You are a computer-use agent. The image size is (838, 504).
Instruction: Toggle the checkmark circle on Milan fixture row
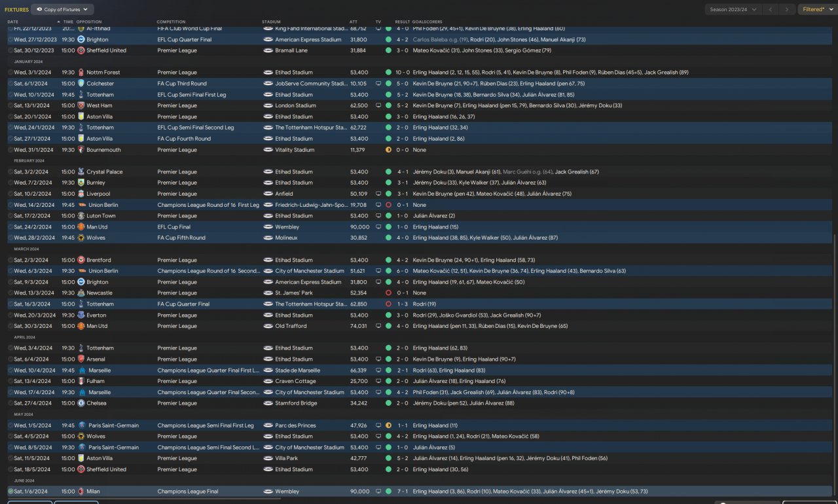10,492
